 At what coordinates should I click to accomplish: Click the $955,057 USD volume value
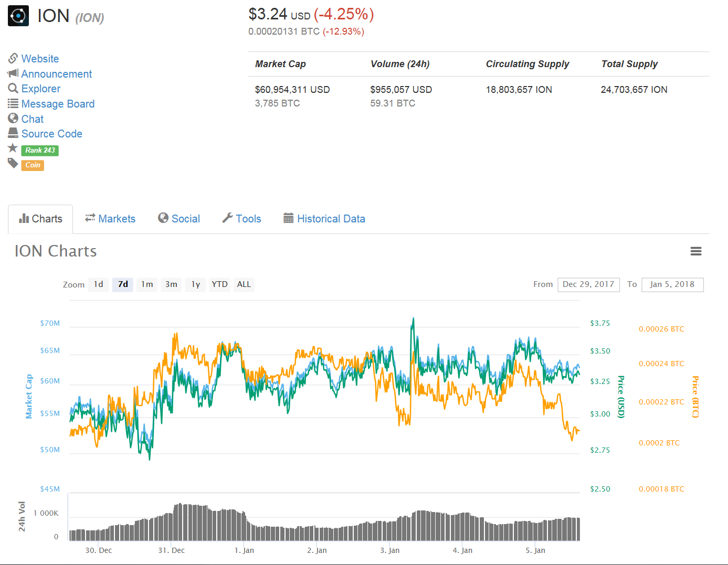click(401, 90)
